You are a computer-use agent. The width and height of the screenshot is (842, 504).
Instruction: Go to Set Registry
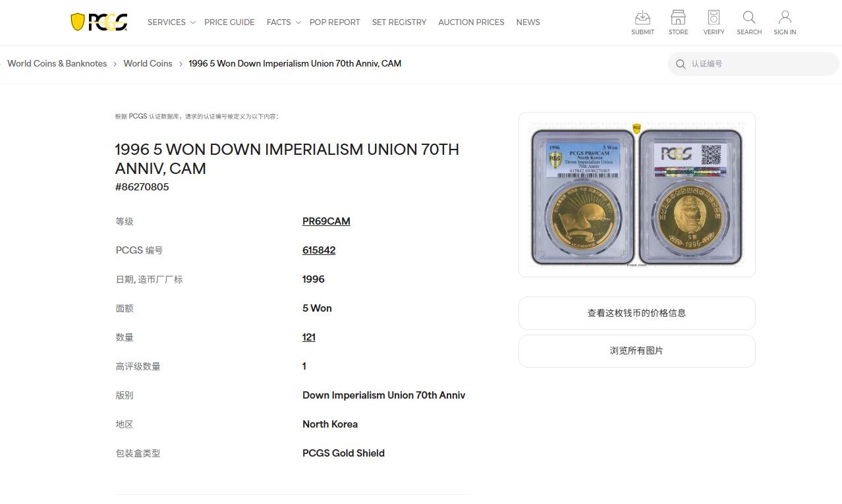(x=399, y=22)
